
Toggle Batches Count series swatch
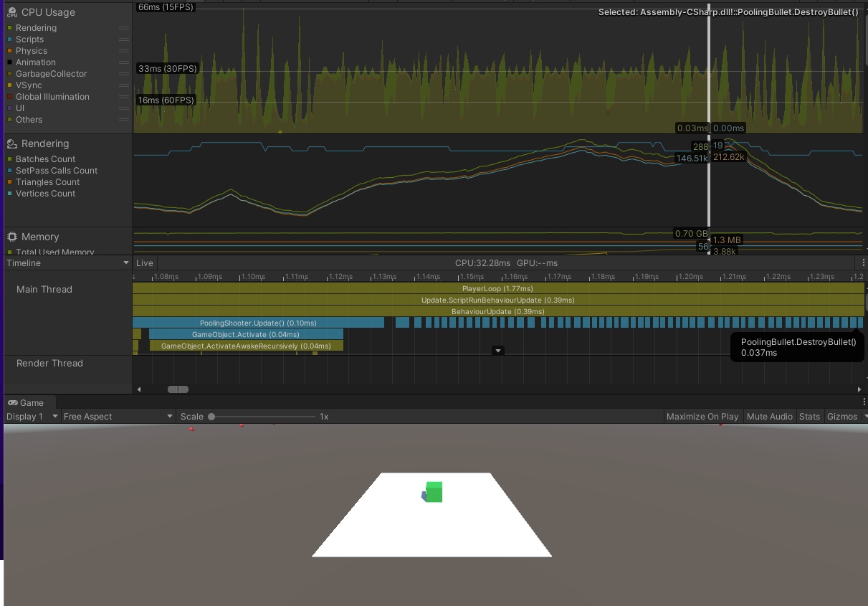click(x=9, y=159)
